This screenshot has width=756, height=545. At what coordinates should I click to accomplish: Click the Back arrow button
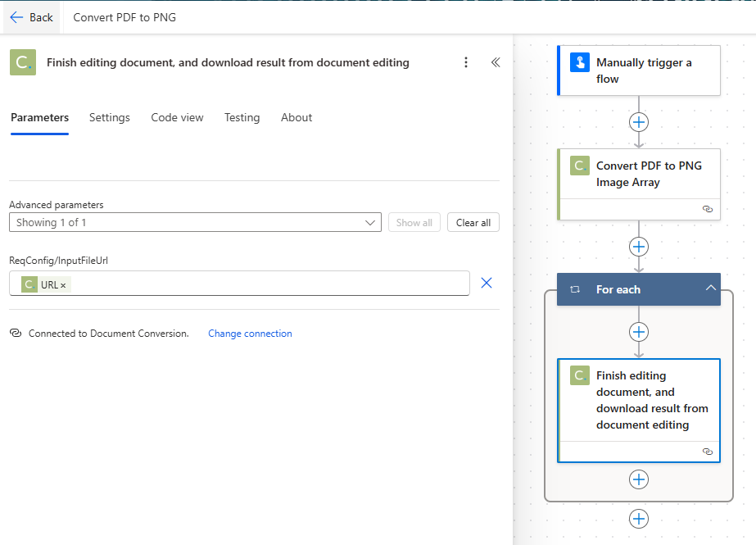pos(31,17)
